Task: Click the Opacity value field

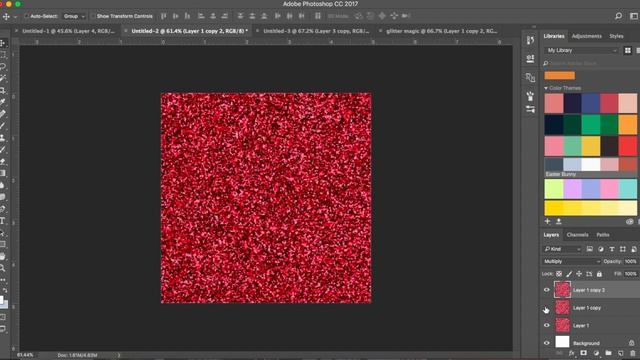Action: click(x=630, y=261)
